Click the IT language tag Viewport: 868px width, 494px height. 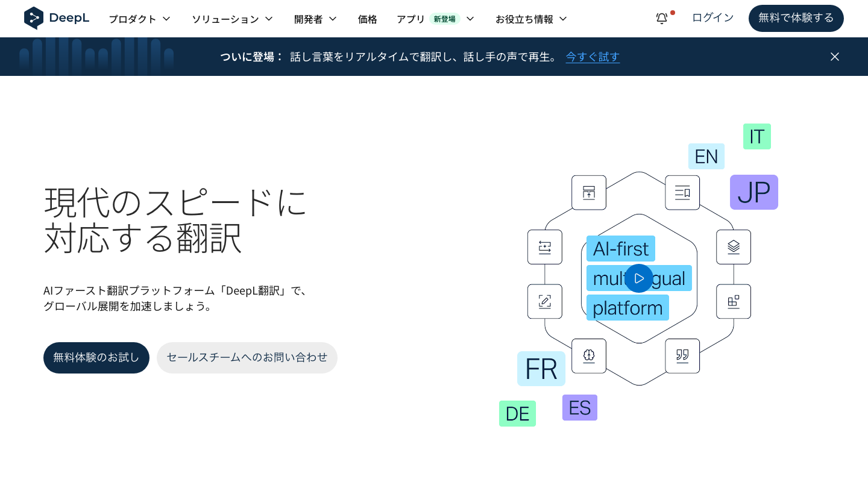(x=757, y=137)
